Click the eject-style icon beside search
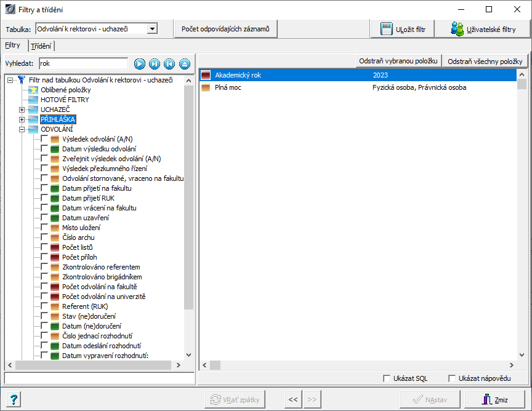The height and width of the screenshot is (411, 532). coord(184,63)
